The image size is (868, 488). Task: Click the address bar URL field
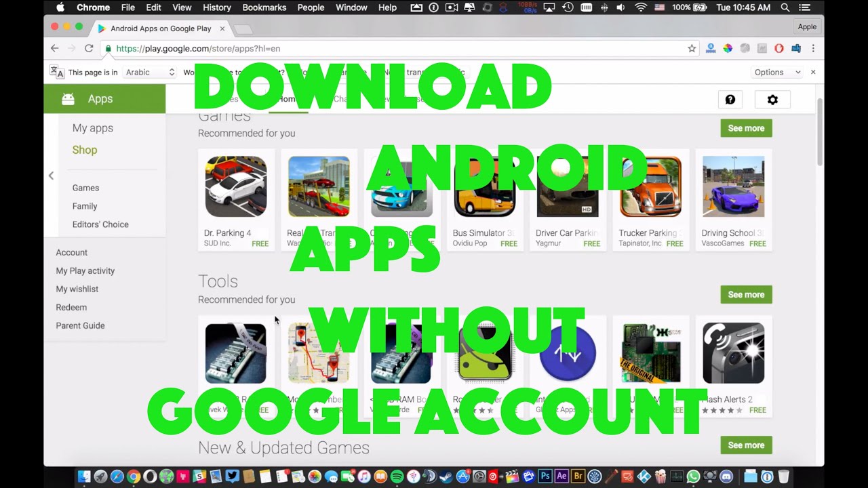click(x=400, y=48)
